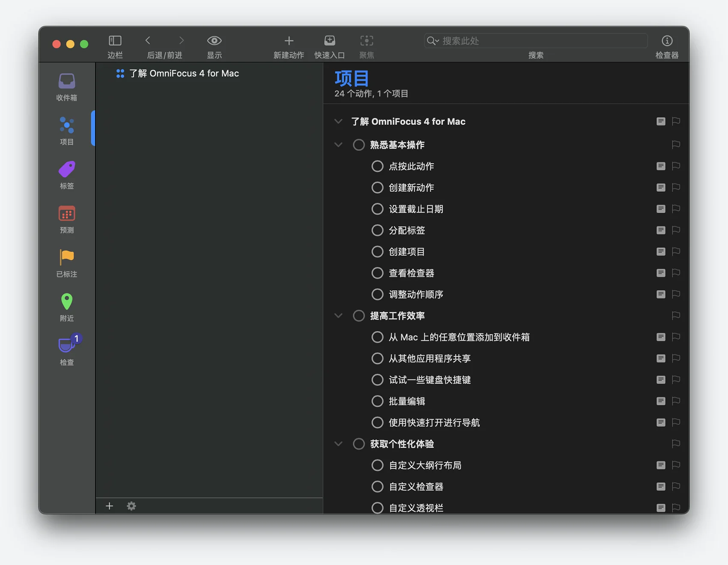Switch to the 项目 perspective
This screenshot has width=728, height=565.
click(67, 131)
